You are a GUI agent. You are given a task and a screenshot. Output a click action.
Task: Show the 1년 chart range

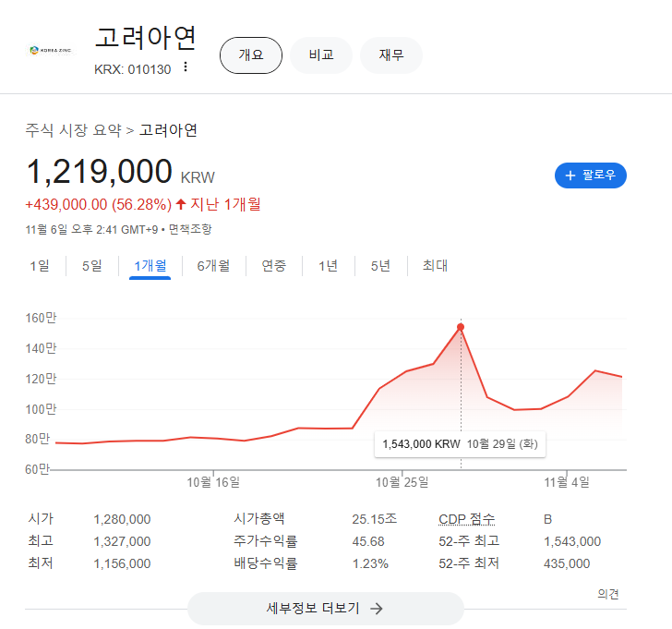click(329, 266)
